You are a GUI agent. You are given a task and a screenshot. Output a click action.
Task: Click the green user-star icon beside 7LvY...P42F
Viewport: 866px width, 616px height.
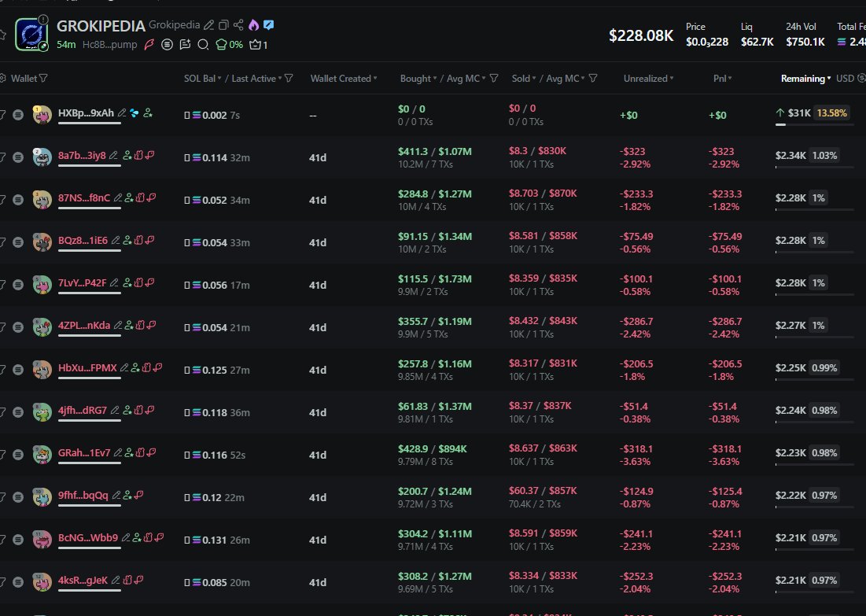[x=127, y=283]
